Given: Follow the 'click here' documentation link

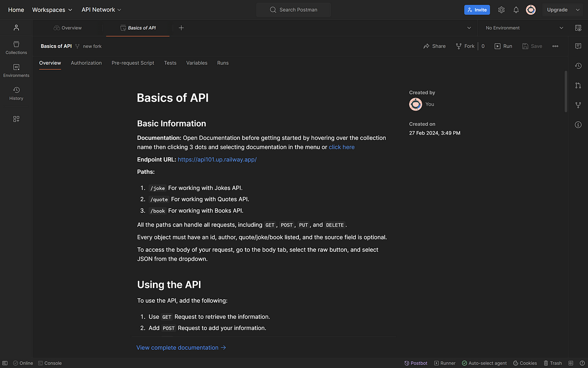Looking at the screenshot, I should [342, 147].
